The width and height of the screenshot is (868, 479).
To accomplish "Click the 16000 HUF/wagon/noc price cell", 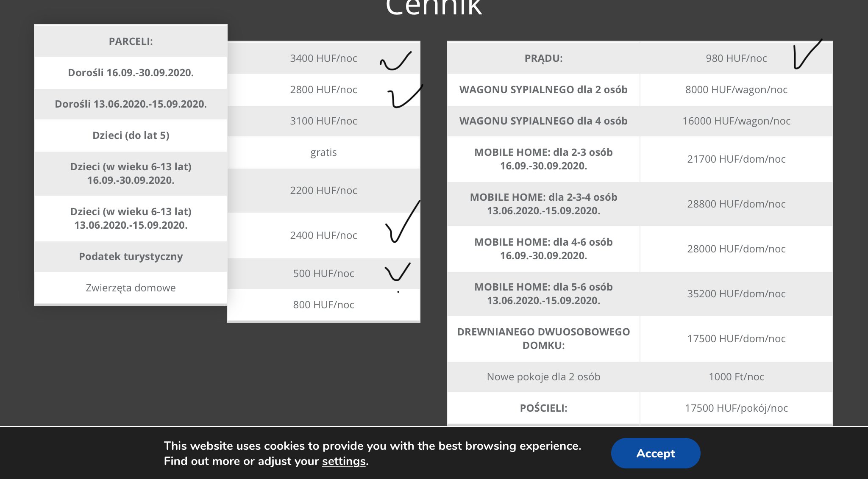I will 736,121.
